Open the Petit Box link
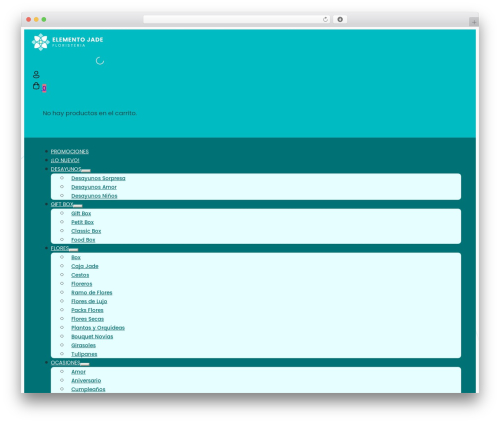Viewport: 500px width, 423px height. [82, 222]
